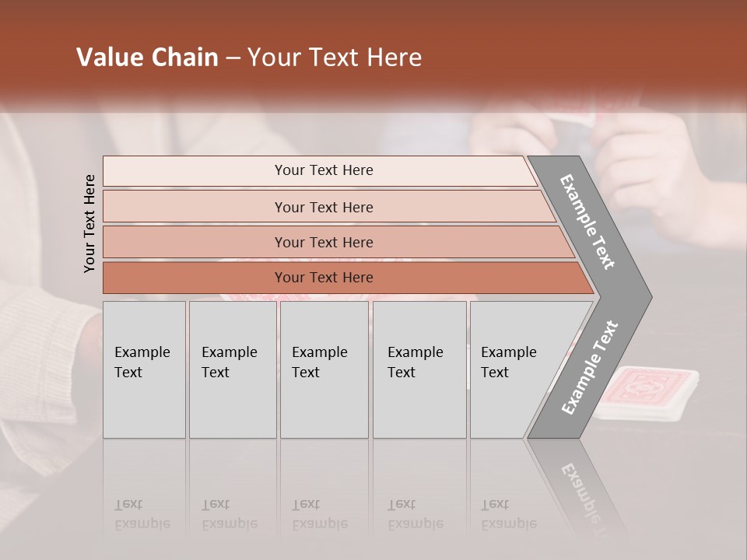Select the second gray 'Example Text' box
The height and width of the screenshot is (560, 747).
pyautogui.click(x=232, y=369)
